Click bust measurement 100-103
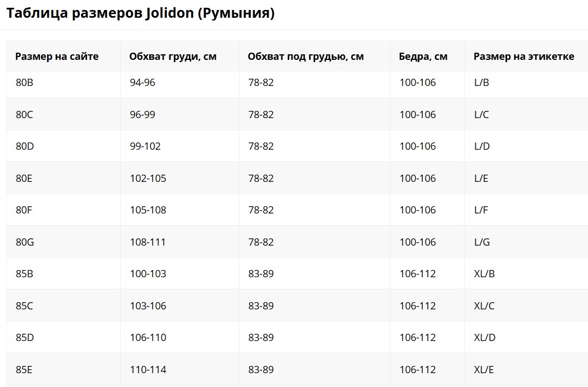This screenshot has height=387, width=588. [x=148, y=274]
